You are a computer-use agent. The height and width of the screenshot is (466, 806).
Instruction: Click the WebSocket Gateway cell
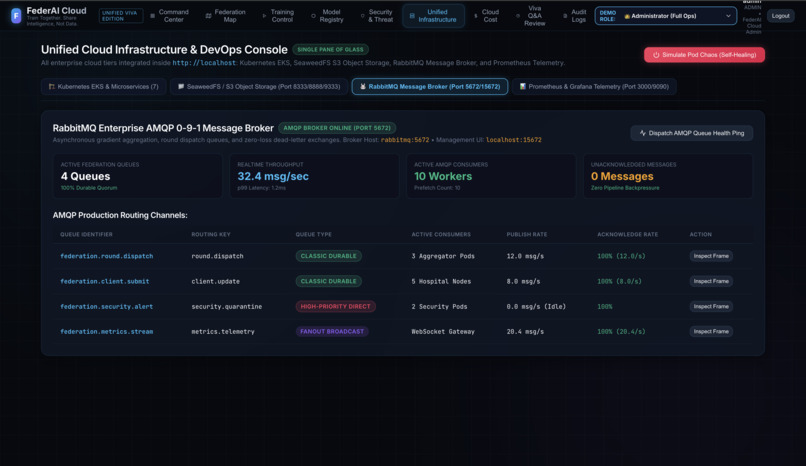click(x=443, y=331)
